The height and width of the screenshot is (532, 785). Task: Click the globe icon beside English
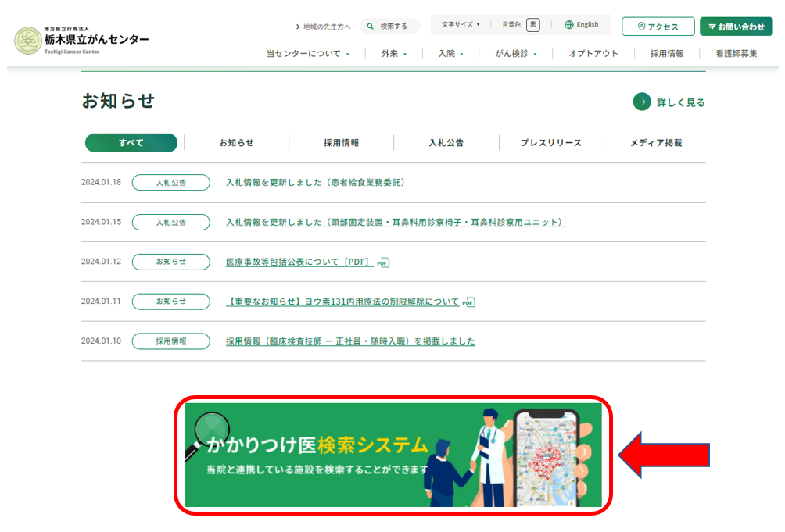[568, 25]
